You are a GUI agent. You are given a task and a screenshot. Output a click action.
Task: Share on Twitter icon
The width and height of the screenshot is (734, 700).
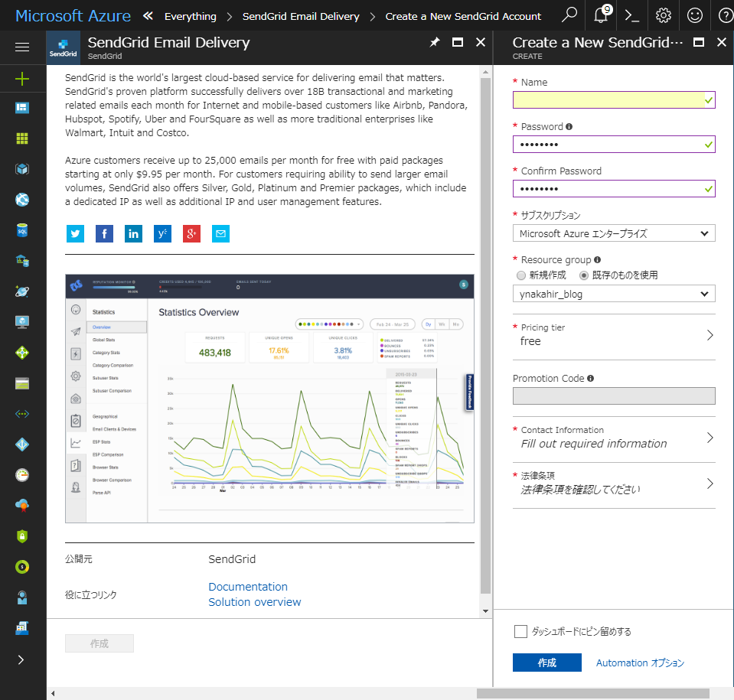pos(75,234)
